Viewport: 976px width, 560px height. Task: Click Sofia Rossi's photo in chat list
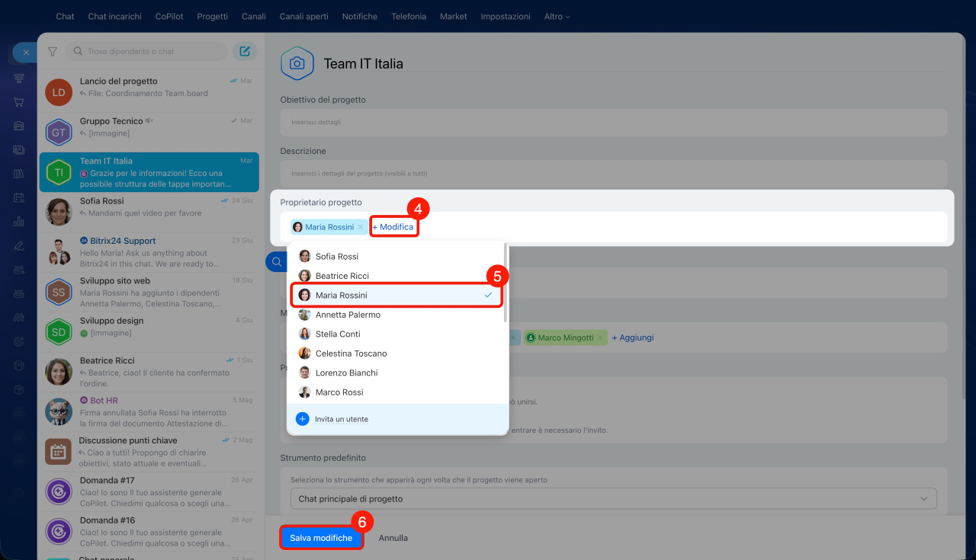59,212
